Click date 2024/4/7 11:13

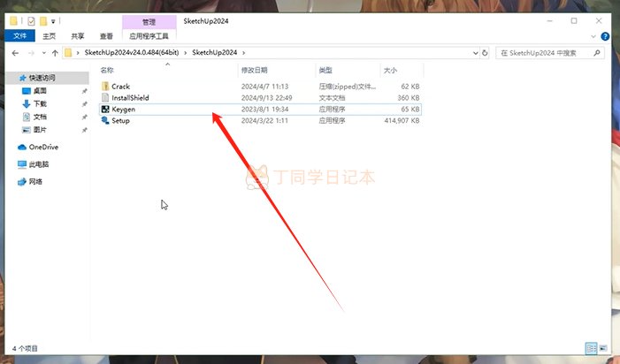point(264,87)
